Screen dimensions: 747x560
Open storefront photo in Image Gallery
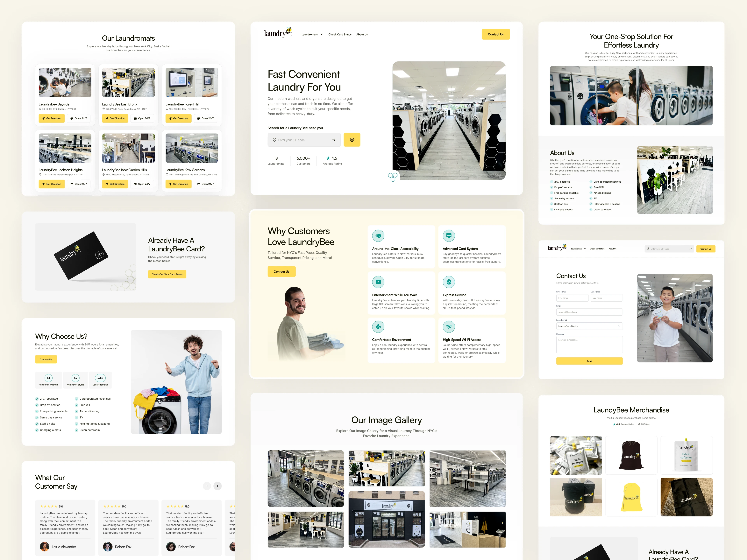click(x=387, y=519)
